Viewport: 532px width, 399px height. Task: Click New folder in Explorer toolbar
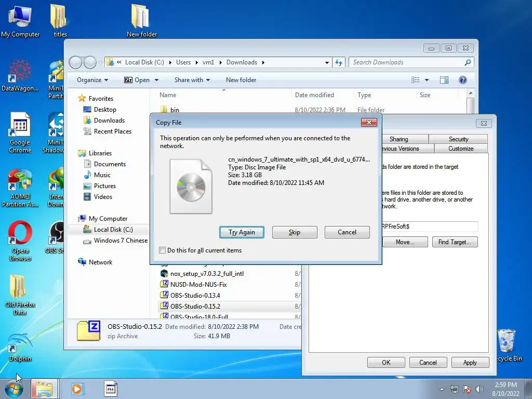(241, 80)
